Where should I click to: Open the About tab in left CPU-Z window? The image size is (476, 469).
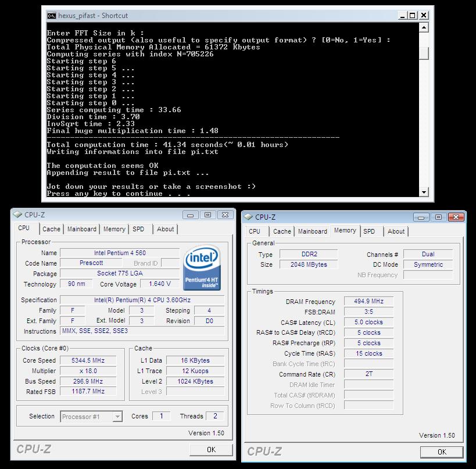tap(165, 229)
